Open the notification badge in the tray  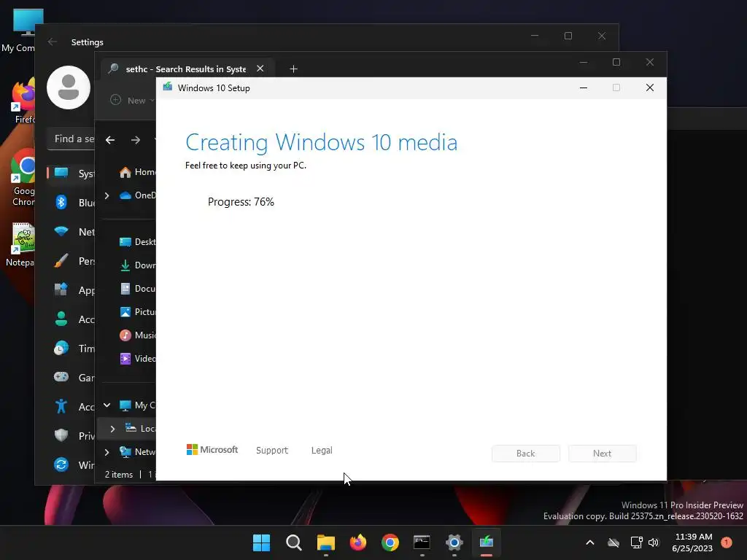coord(727,542)
